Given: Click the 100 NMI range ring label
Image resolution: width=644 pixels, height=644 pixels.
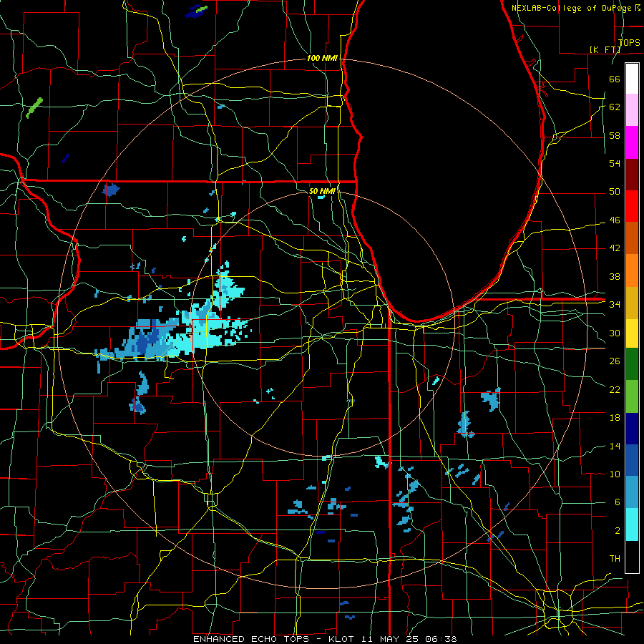Looking at the screenshot, I should (x=322, y=58).
